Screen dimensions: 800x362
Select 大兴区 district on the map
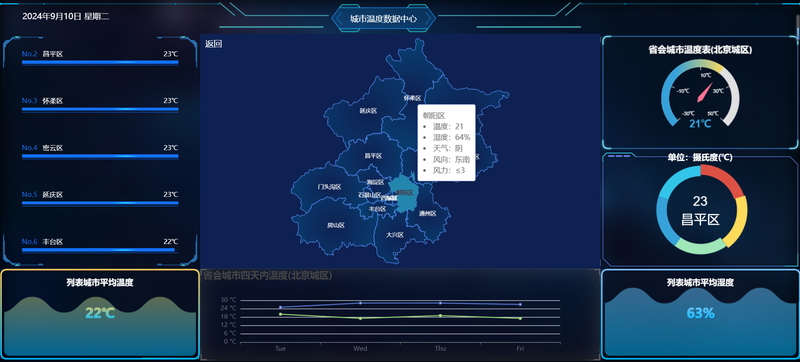click(394, 235)
